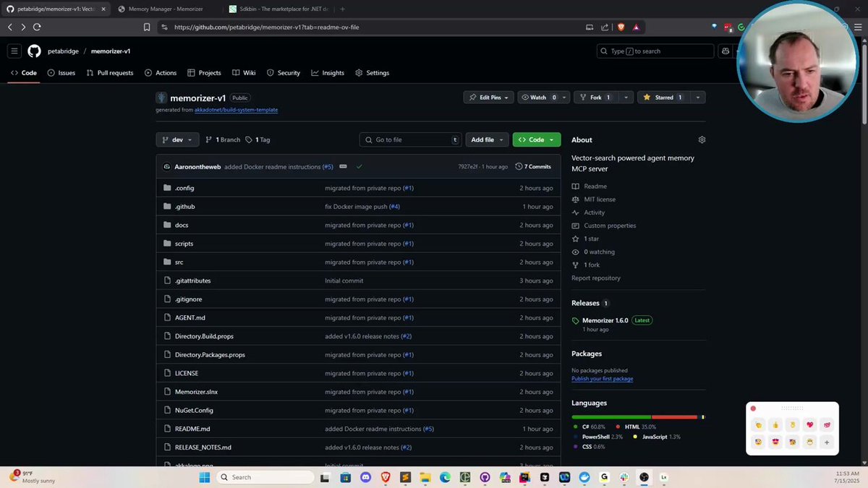Click the heart-eyes emoji reaction

pos(775,442)
